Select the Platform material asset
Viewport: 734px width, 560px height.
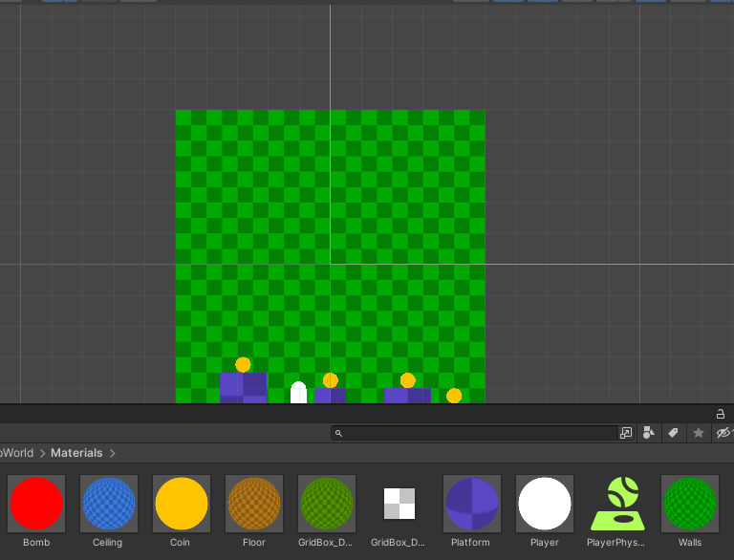(472, 504)
